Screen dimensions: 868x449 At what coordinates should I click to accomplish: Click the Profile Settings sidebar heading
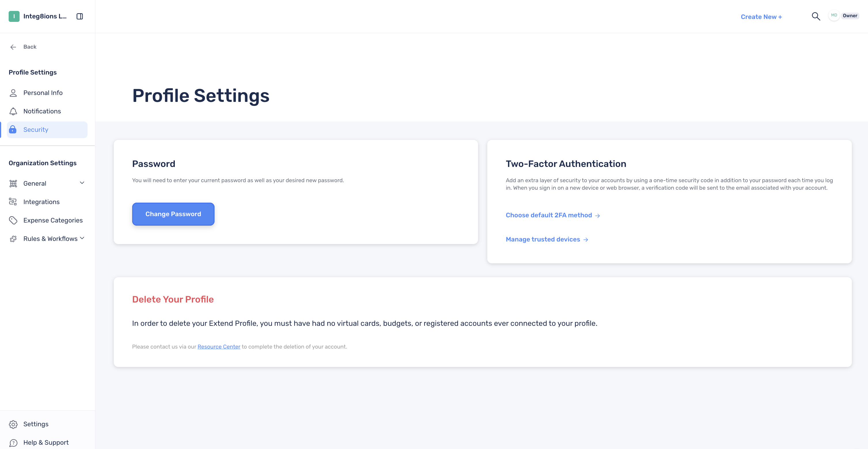tap(33, 73)
